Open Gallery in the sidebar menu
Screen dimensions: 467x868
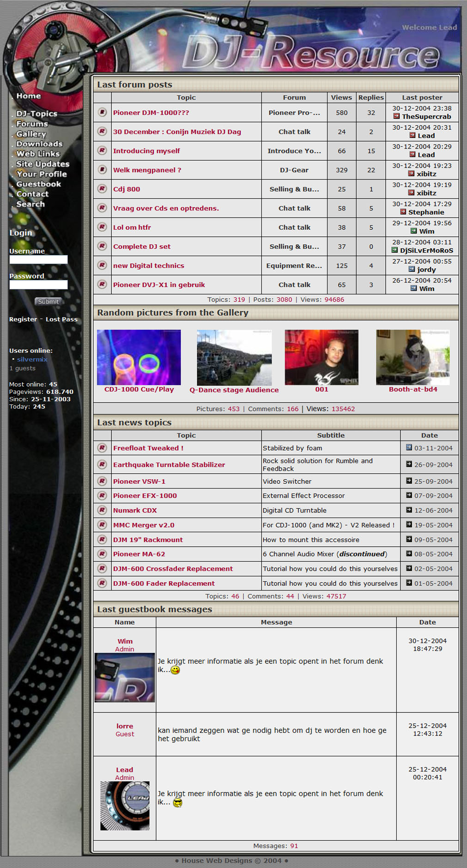tap(31, 134)
